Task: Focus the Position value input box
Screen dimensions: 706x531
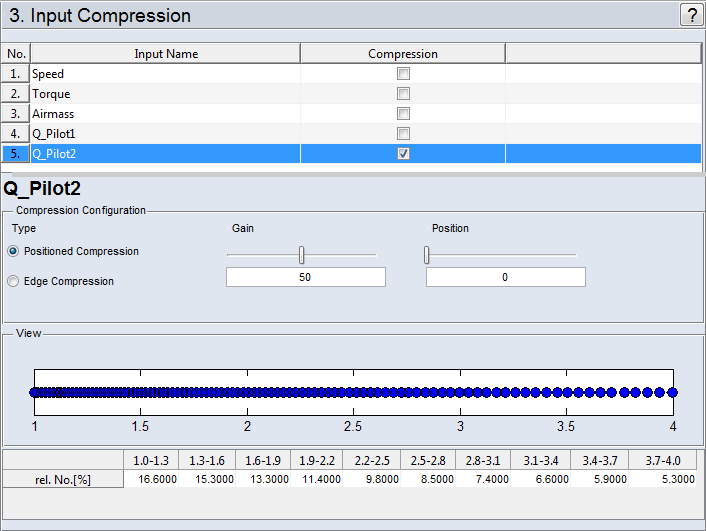Action: (505, 277)
